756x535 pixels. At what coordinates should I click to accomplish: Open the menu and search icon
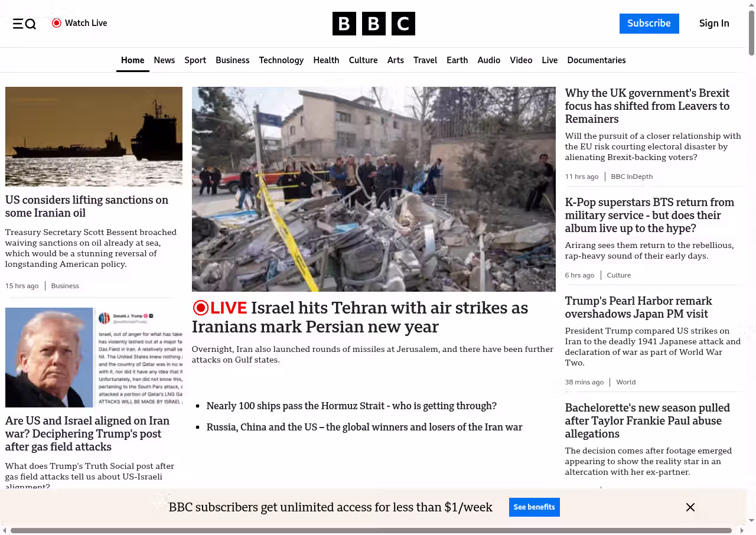click(x=24, y=24)
